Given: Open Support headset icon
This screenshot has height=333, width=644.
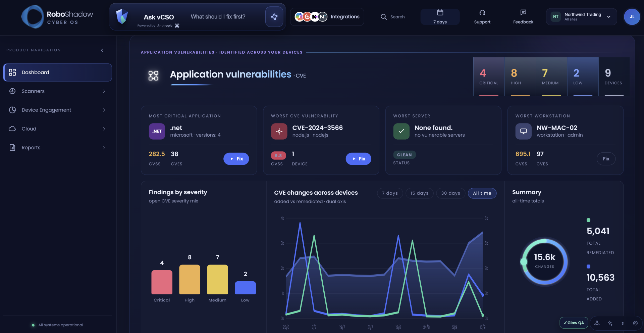Looking at the screenshot, I should coord(482,13).
